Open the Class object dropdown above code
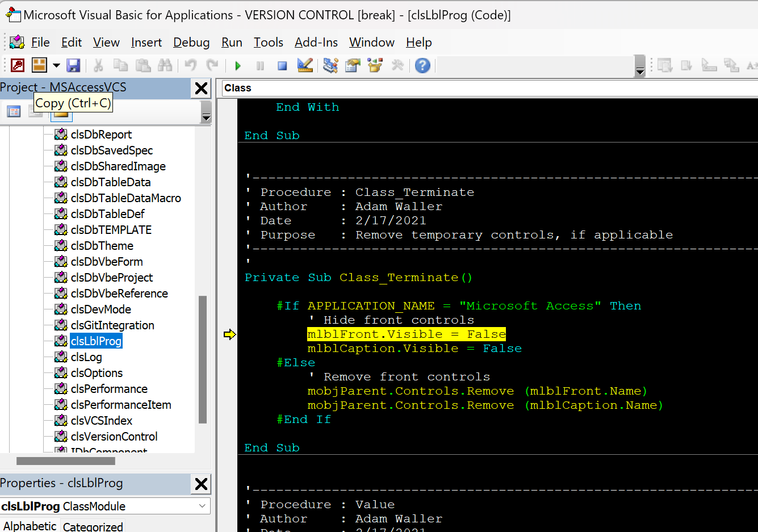The image size is (758, 532). 488,88
